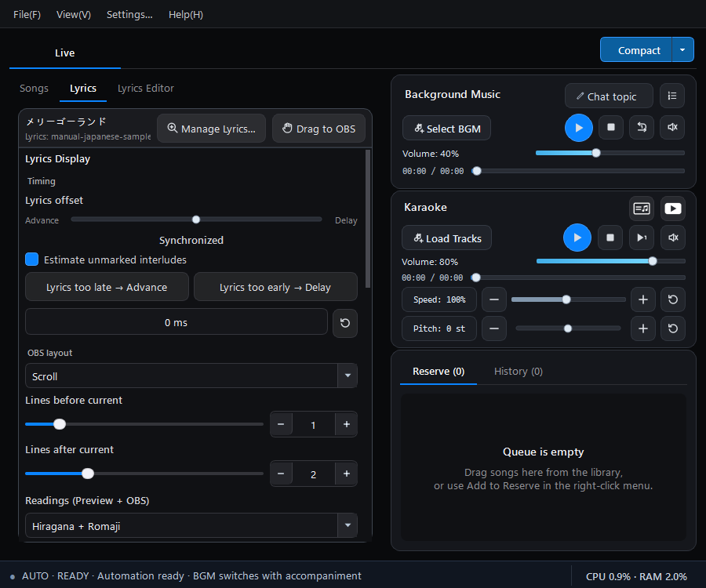This screenshot has width=706, height=588.
Task: Click the Background Music volume slider
Action: coord(610,153)
